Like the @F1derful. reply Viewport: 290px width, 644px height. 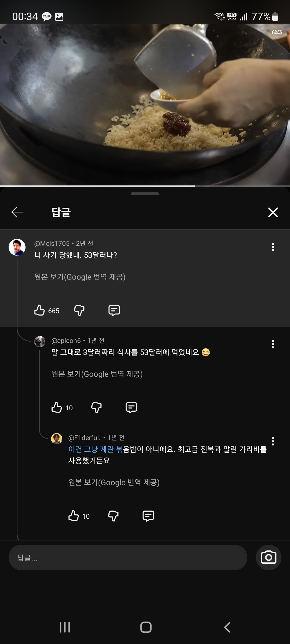coord(74,516)
